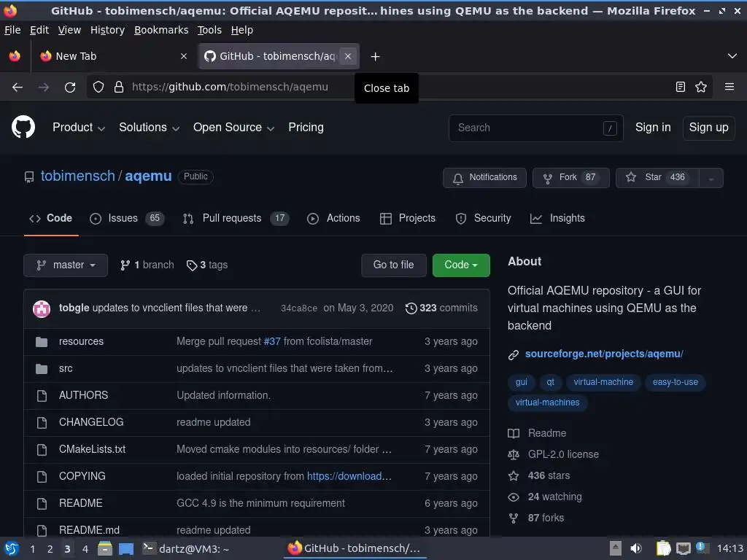The width and height of the screenshot is (747, 560).
Task: Reload the page with the refresh icon
Action: click(70, 87)
